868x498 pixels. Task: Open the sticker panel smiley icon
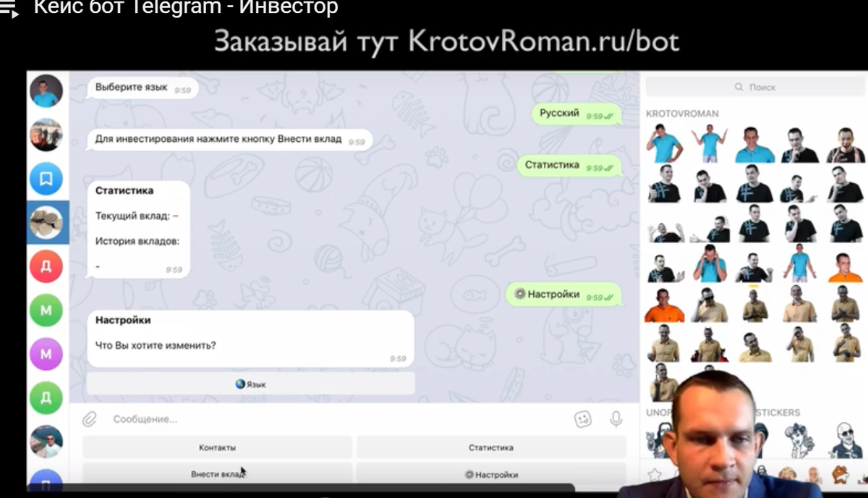[582, 418]
